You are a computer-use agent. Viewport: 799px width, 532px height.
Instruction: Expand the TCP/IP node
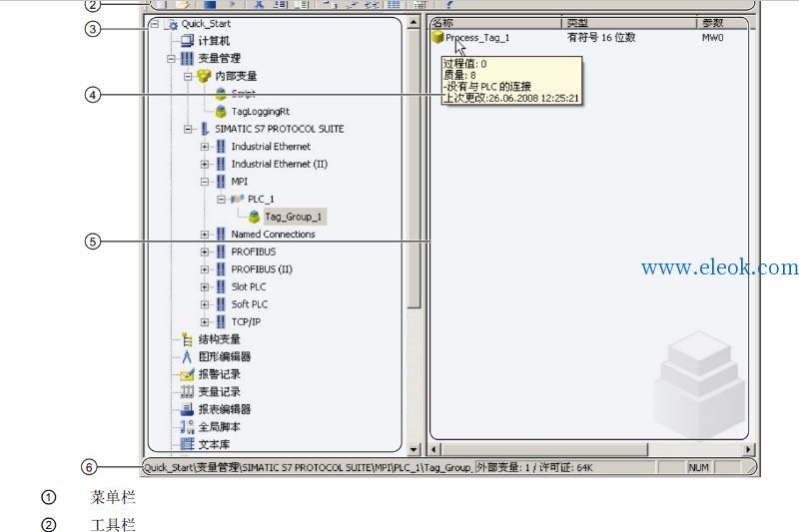(205, 322)
